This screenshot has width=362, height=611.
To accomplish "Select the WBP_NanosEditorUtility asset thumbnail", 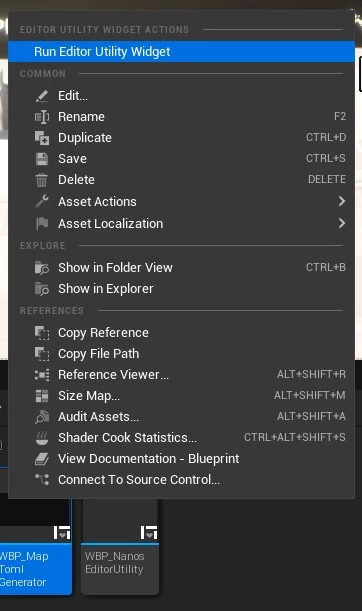I will 120,546.
